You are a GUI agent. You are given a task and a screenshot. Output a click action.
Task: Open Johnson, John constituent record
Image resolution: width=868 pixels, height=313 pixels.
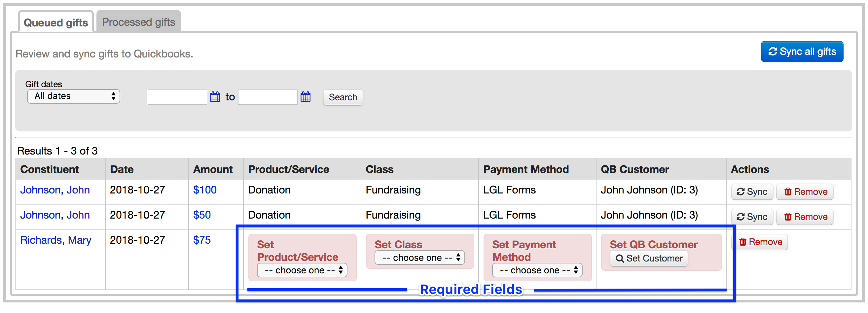tap(55, 190)
